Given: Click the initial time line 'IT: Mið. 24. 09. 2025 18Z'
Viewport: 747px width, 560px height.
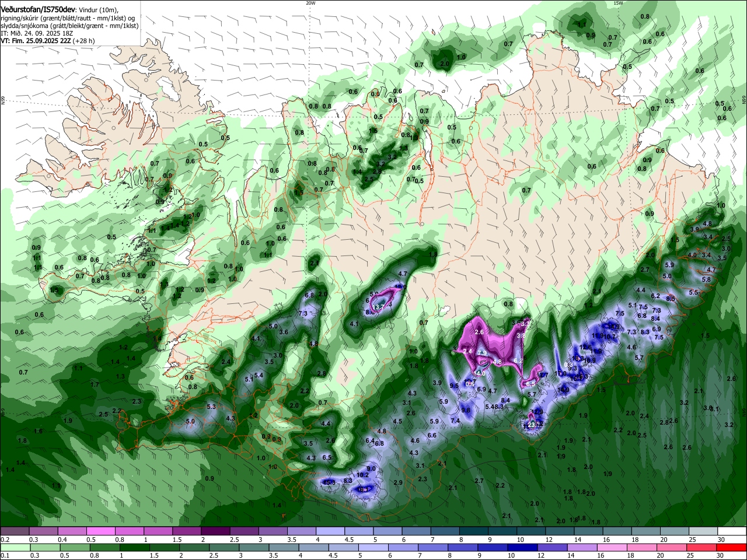Looking at the screenshot, I should click(36, 33).
